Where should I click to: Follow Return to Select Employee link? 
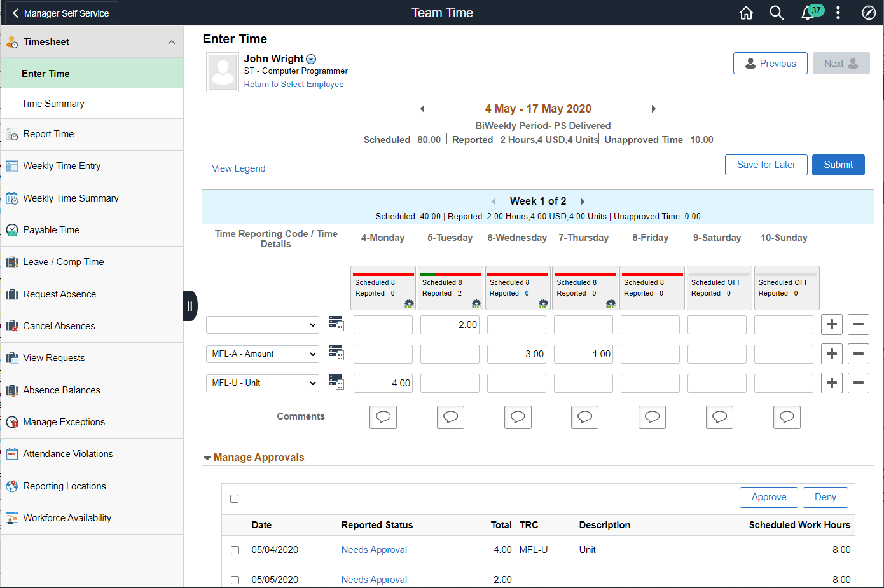point(294,84)
